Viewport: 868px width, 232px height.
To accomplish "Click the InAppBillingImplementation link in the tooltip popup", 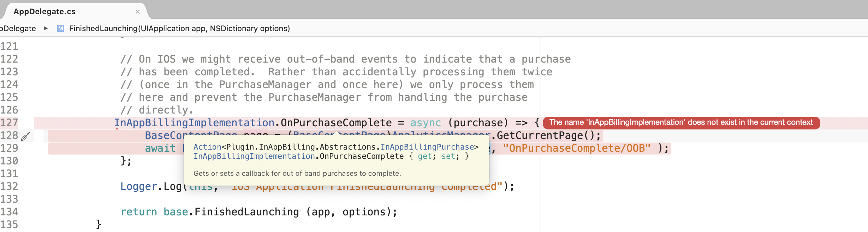I will click(253, 156).
